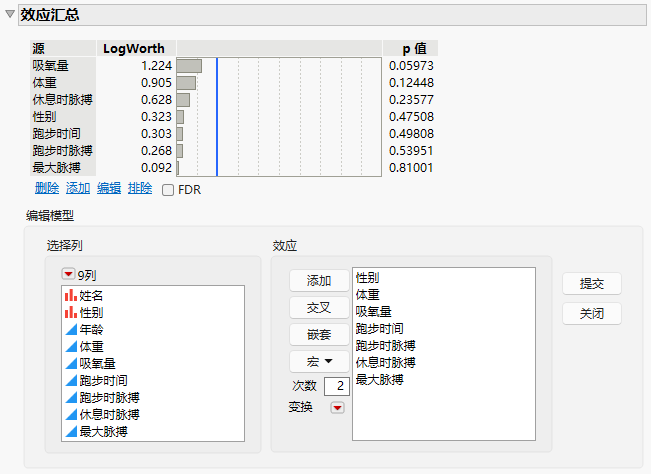Open the red triangle menu beside 9列
Screen dimensions: 651x474
(x=68, y=274)
